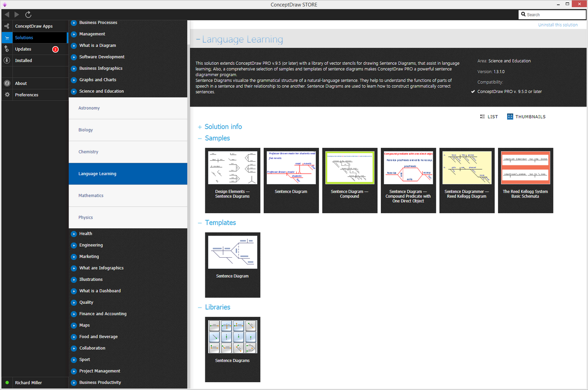
Task: Click the ConceptDraw app logo in title bar
Action: (5, 5)
